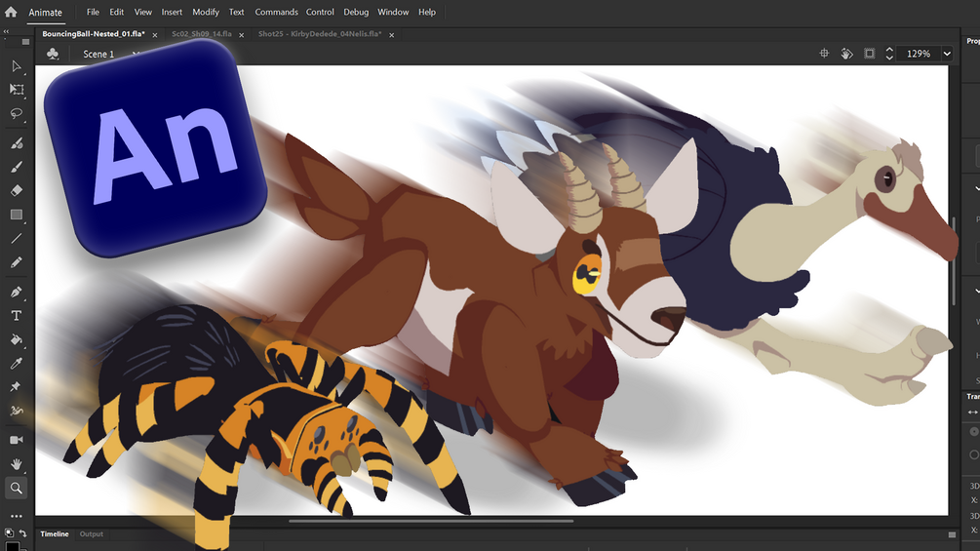Image resolution: width=980 pixels, height=551 pixels.
Task: Collapse the tools panel with double arrows
Action: pos(6,31)
